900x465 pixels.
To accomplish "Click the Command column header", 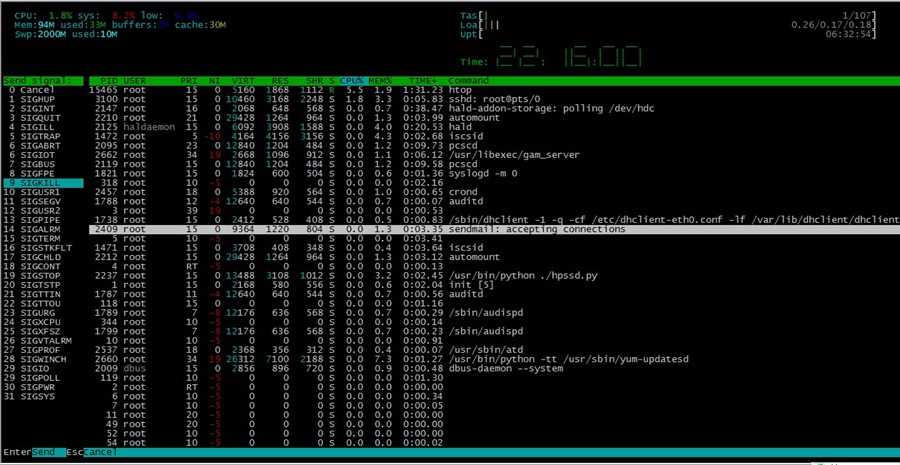I will 468,80.
